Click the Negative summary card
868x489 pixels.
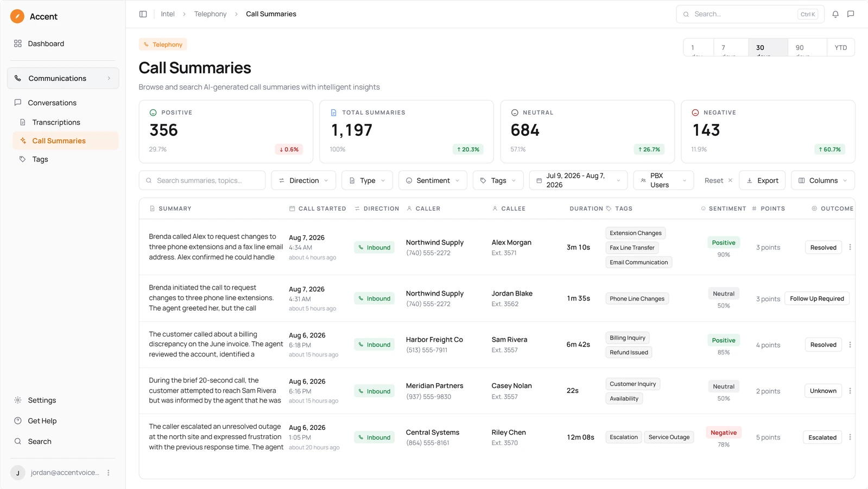coord(768,131)
